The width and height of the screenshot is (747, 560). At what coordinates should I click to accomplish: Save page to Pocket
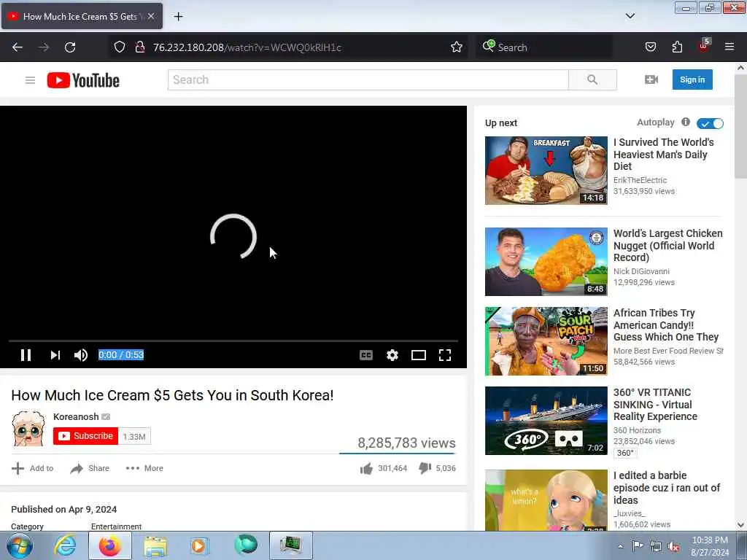[x=650, y=47]
